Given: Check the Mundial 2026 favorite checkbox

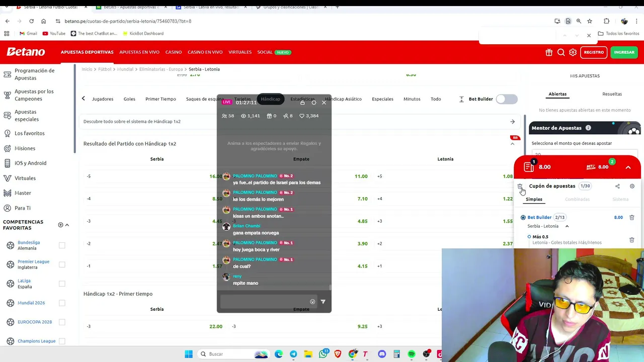Looking at the screenshot, I should [62, 303].
